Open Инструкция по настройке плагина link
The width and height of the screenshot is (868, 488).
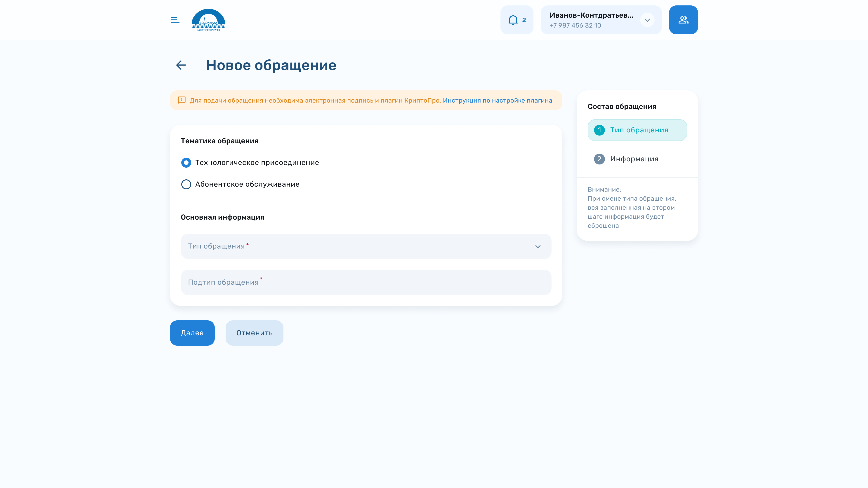(x=497, y=100)
